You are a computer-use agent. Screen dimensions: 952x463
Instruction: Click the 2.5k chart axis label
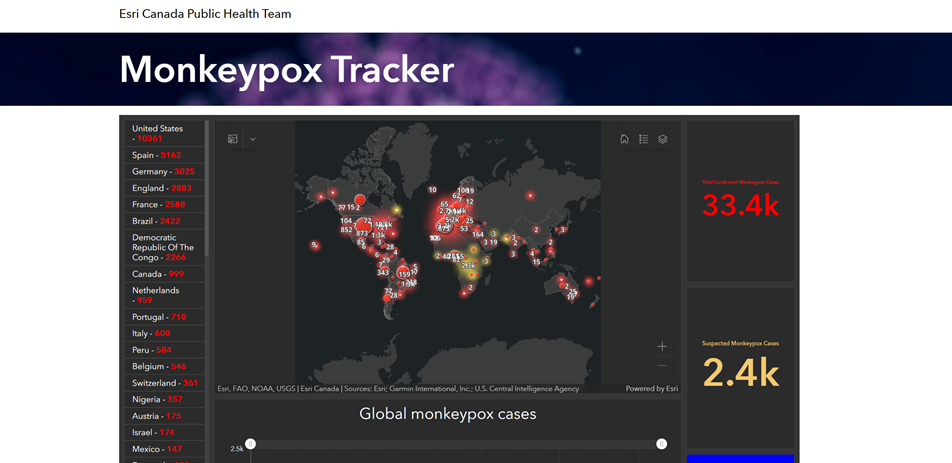(x=237, y=449)
